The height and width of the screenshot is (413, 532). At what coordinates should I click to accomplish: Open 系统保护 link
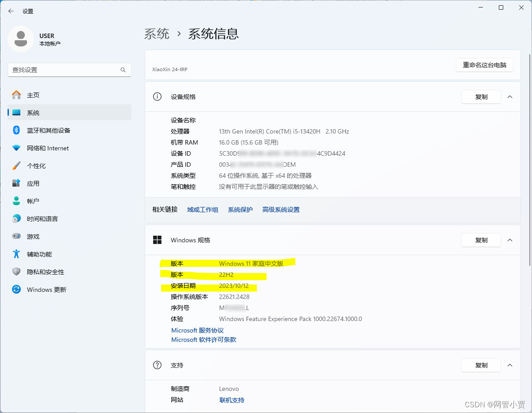(240, 210)
